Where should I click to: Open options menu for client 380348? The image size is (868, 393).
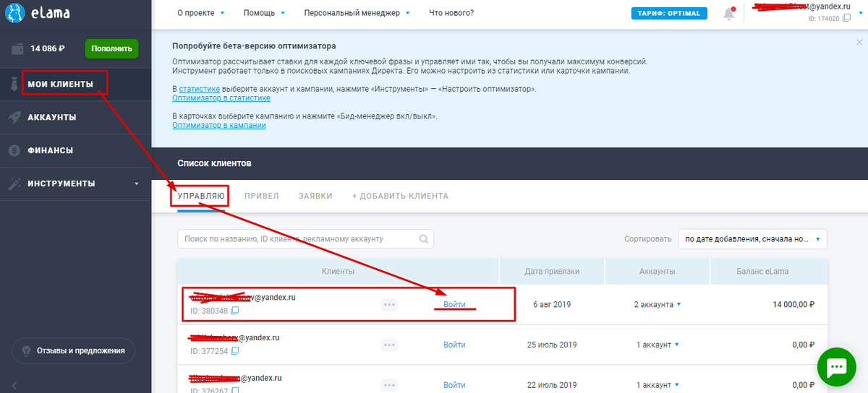pyautogui.click(x=390, y=305)
